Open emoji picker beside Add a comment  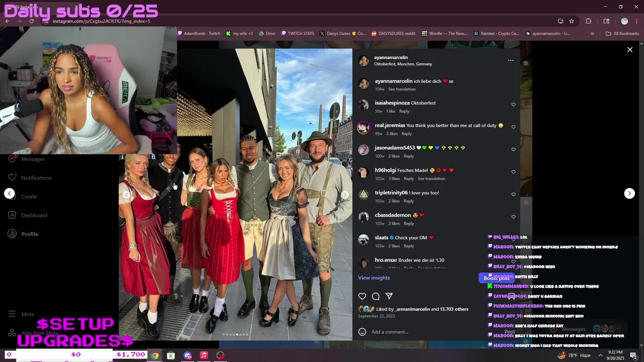point(362,332)
